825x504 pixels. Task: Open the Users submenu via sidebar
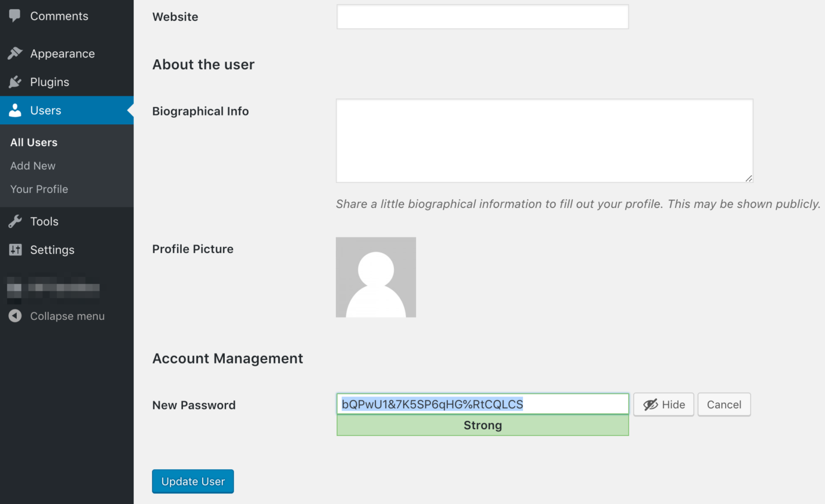(46, 110)
